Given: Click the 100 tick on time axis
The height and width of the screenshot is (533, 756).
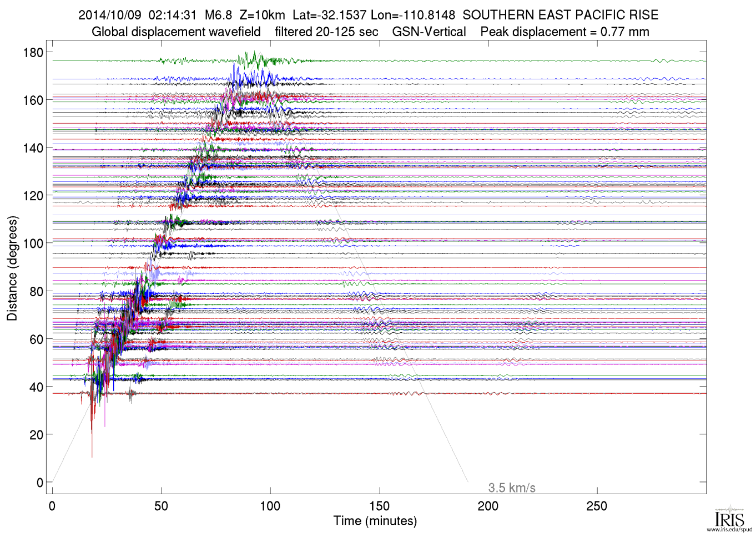Looking at the screenshot, I should (270, 506).
